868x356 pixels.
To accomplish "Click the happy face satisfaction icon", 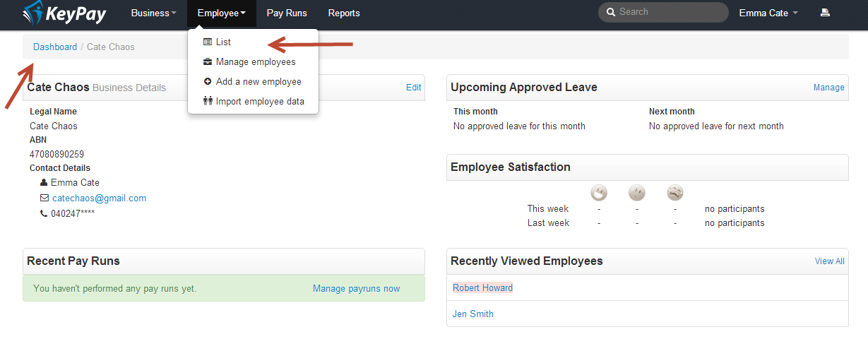I will (x=599, y=193).
